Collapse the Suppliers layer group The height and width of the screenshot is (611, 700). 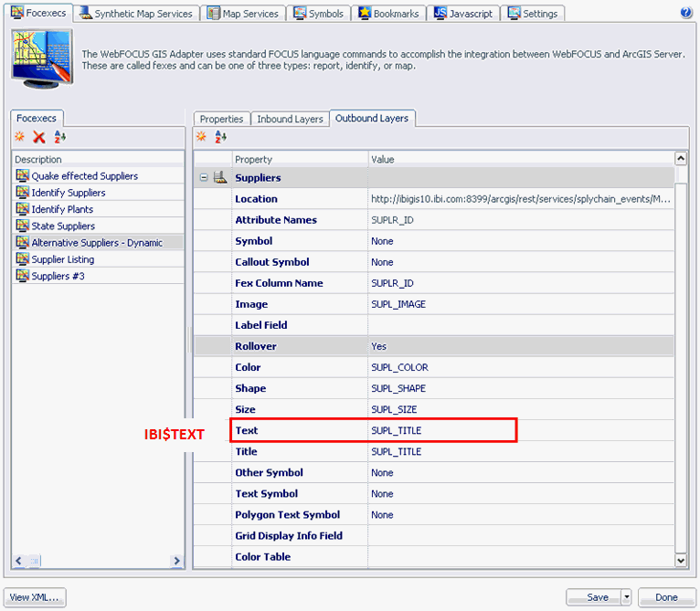tap(204, 177)
